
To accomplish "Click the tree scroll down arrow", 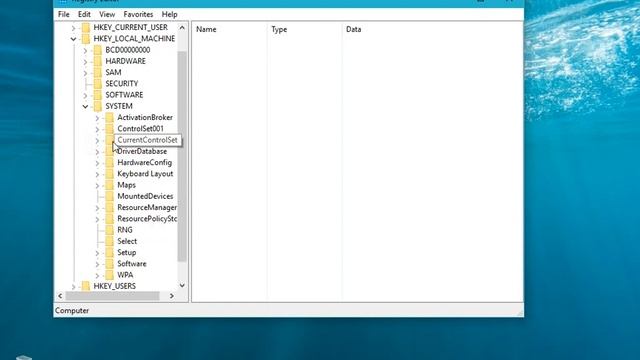I will [x=182, y=285].
